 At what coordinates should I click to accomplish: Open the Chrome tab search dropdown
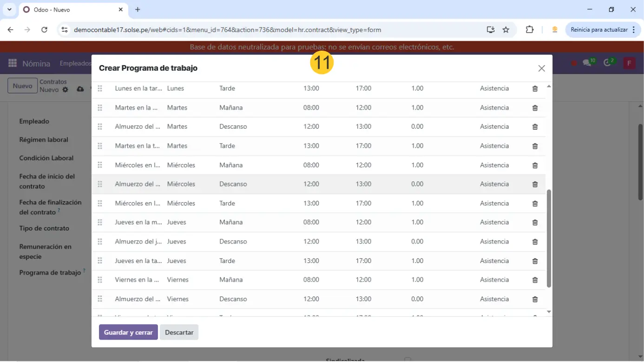(9, 9)
